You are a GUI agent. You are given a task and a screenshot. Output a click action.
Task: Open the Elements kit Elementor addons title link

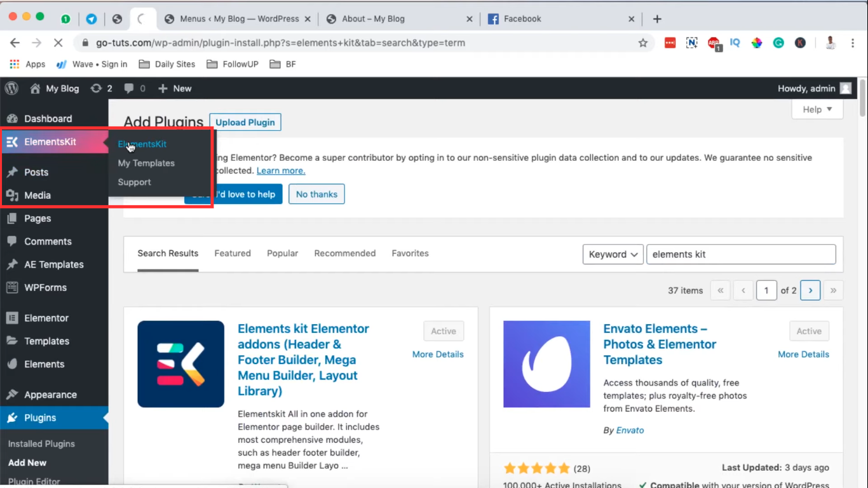(304, 360)
